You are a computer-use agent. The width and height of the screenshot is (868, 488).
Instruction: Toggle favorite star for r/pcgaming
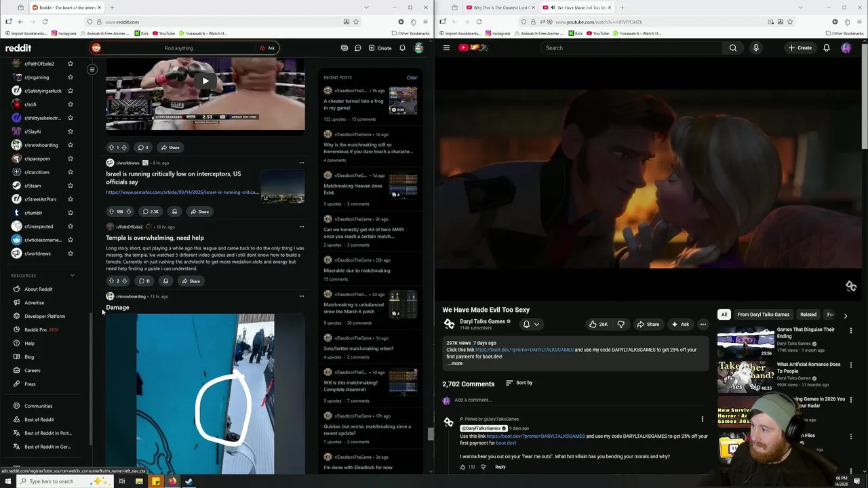pyautogui.click(x=70, y=77)
